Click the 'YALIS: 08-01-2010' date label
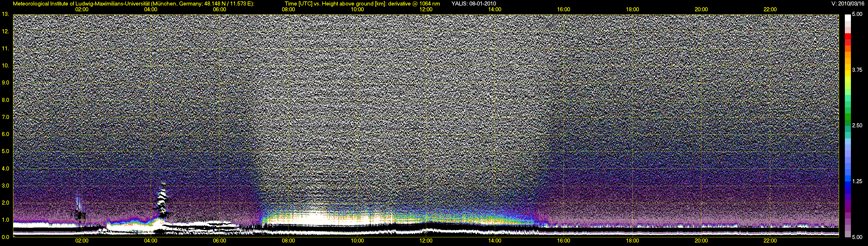868x246 pixels. [x=473, y=4]
